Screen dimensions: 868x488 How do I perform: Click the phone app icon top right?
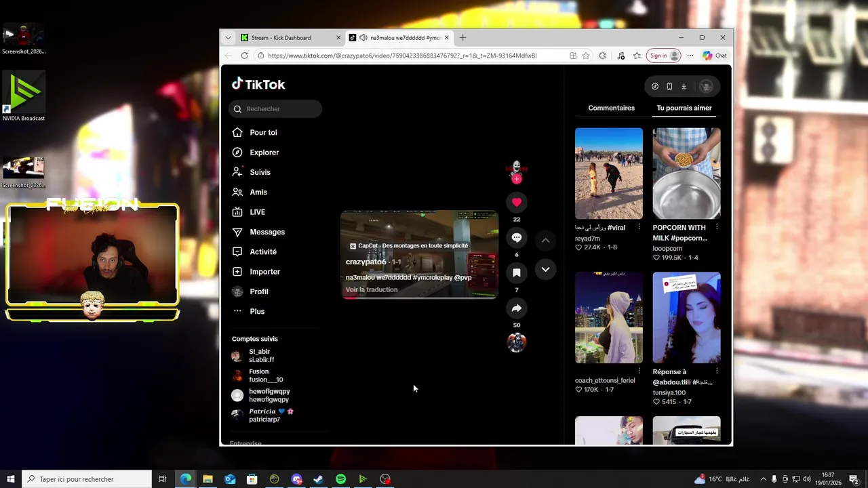[669, 86]
